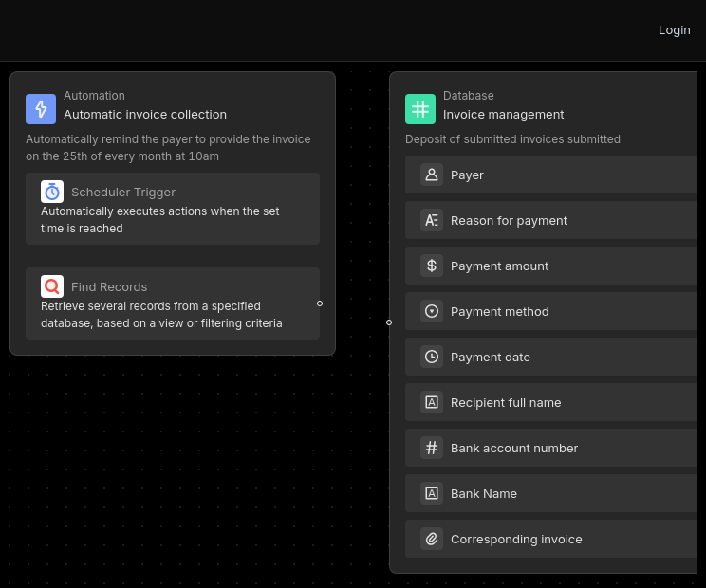Screen dimensions: 706x588
Task: Select the 'Recipient full name' field row
Action: coord(550,402)
